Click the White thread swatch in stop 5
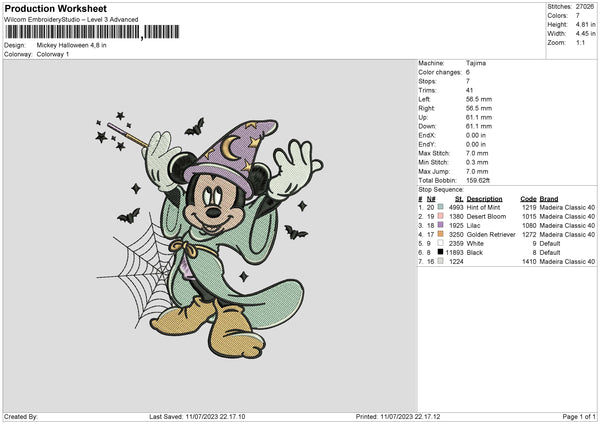 (439, 243)
